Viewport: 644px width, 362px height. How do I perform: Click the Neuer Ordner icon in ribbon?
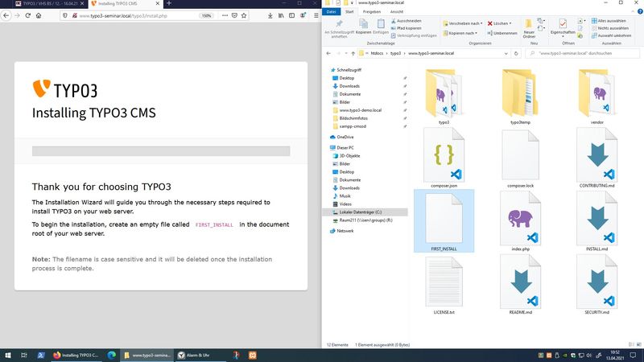point(529,26)
